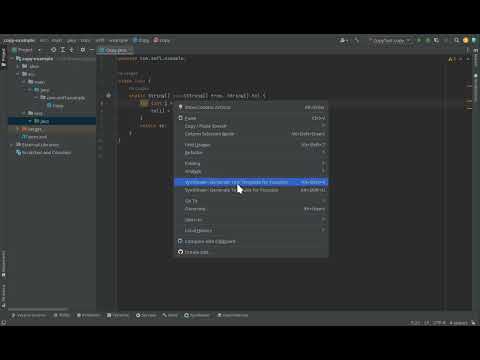The image size is (480, 360).
Task: Choose Compare with Clipboard
Action: click(251, 241)
